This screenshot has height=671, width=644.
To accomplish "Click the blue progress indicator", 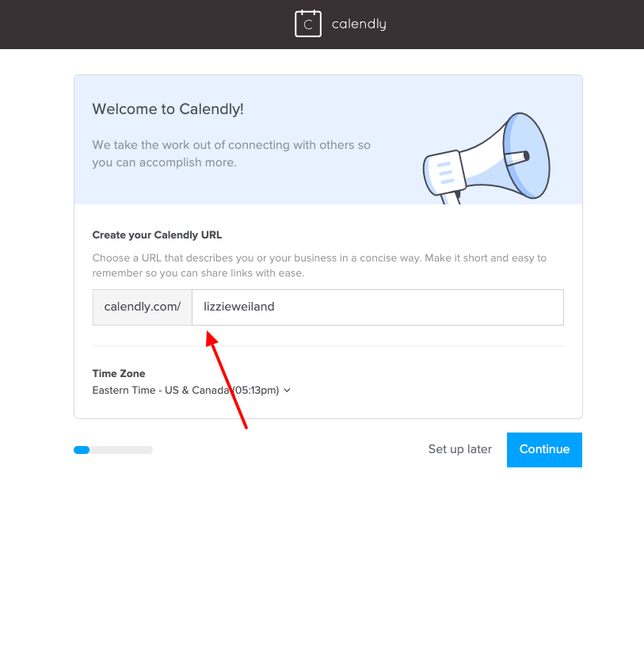I will tap(82, 449).
